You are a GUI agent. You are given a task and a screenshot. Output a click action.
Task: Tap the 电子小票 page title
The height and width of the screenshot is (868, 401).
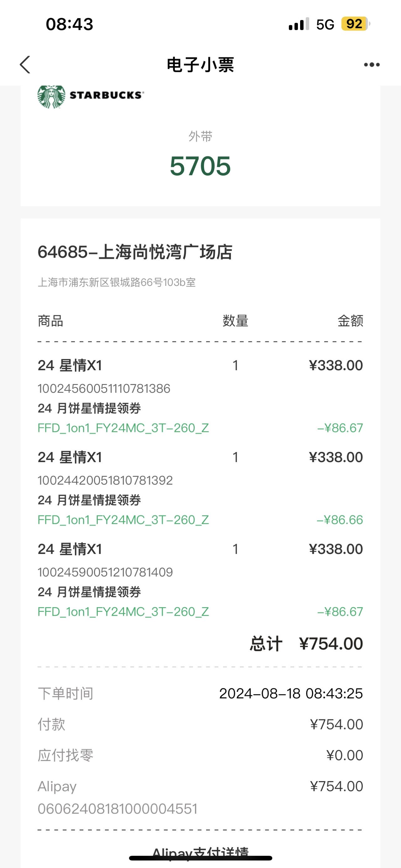(200, 65)
